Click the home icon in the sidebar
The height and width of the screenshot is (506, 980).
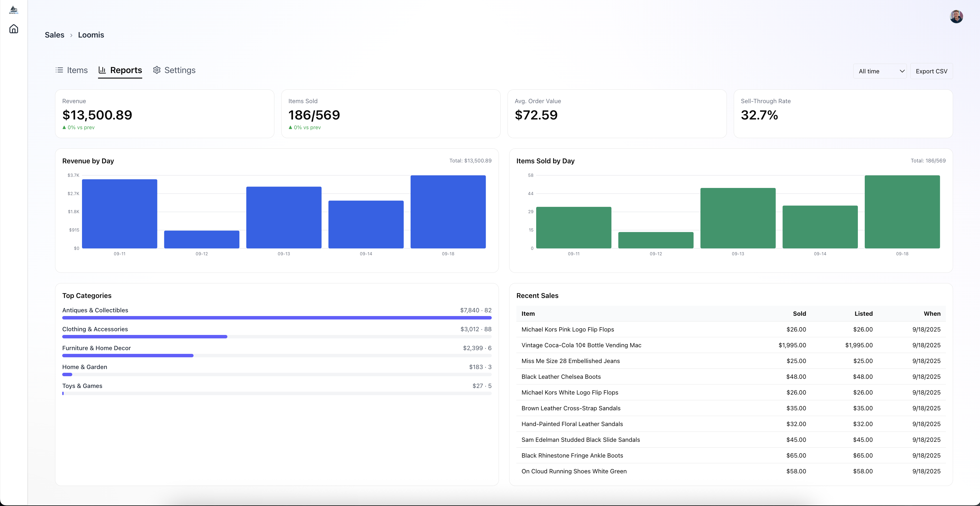(x=14, y=29)
